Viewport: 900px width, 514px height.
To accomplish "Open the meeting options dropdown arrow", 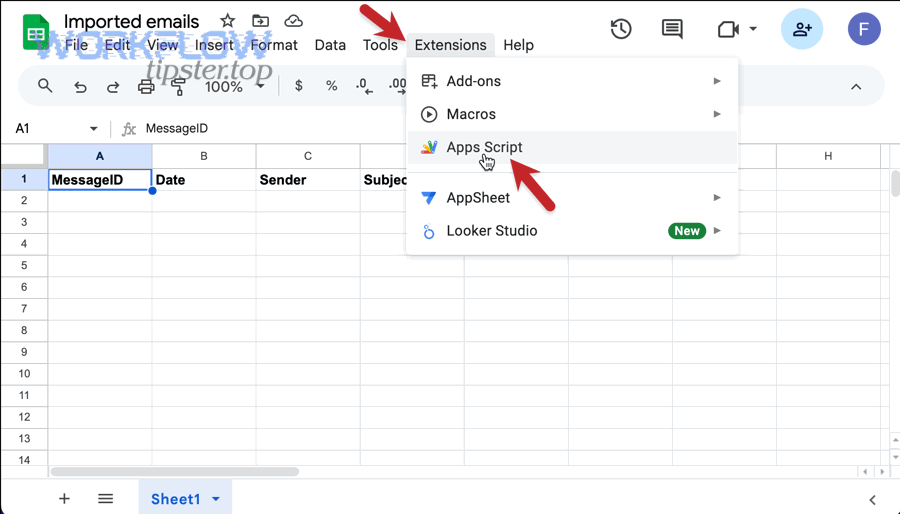I will coord(753,29).
